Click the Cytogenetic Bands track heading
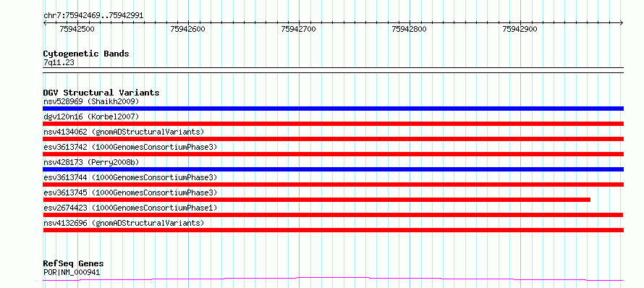Viewport: 644px width, 288px height. tap(86, 54)
